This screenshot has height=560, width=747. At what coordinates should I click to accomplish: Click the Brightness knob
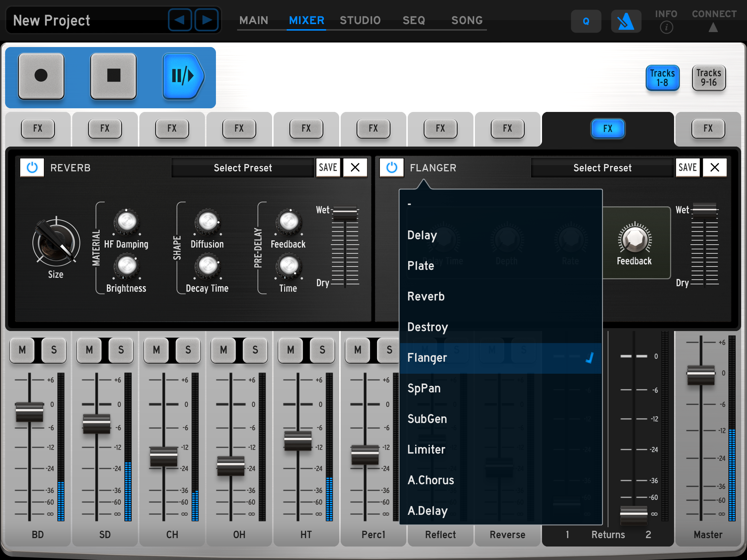127,266
